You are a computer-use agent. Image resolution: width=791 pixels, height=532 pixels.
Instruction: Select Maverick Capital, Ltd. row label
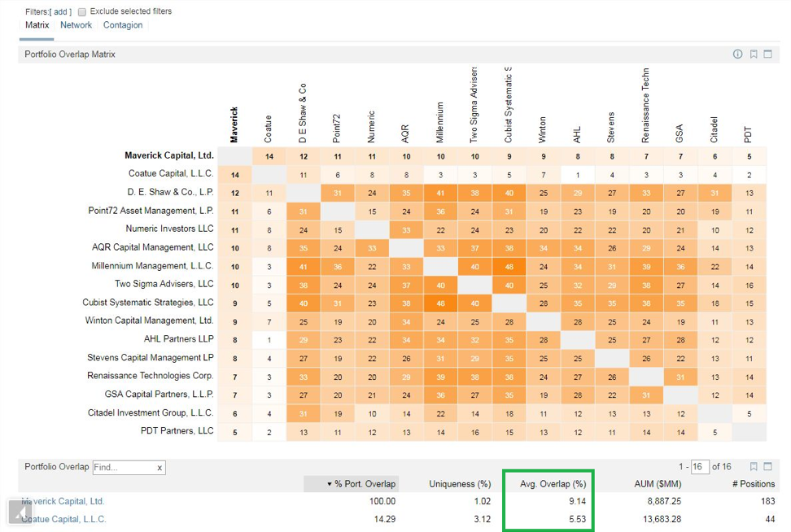[169, 156]
